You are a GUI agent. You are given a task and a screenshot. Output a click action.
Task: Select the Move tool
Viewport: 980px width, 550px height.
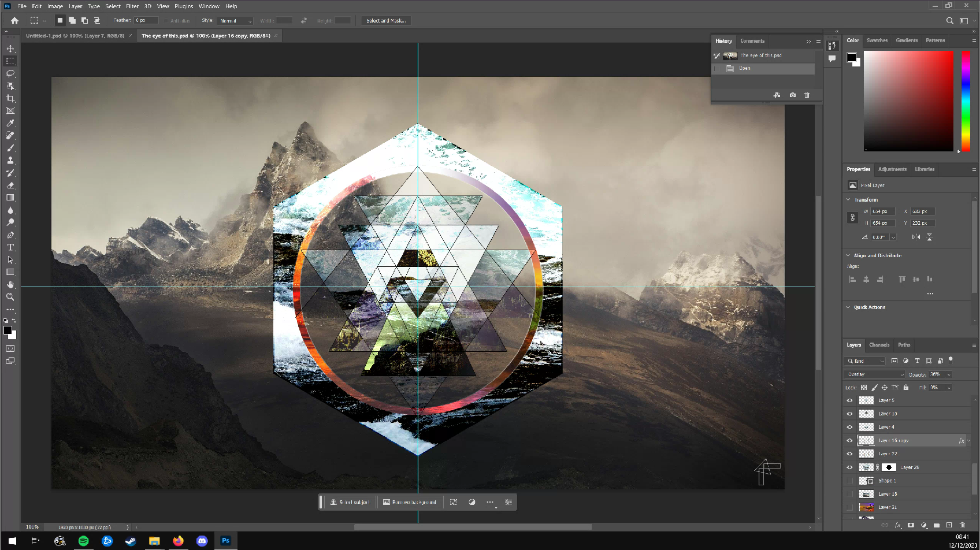10,49
